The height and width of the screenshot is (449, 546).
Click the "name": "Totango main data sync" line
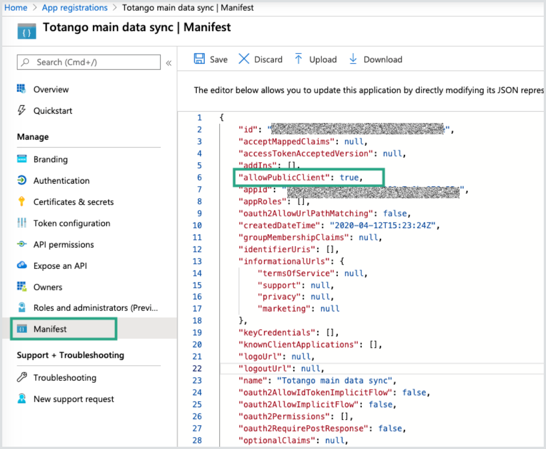tap(317, 380)
